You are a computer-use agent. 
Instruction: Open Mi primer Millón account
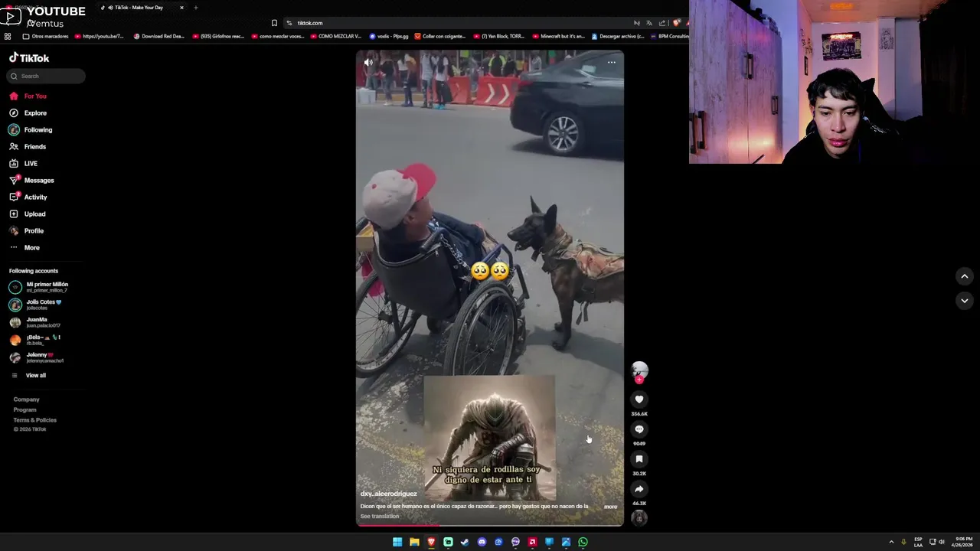tap(38, 287)
